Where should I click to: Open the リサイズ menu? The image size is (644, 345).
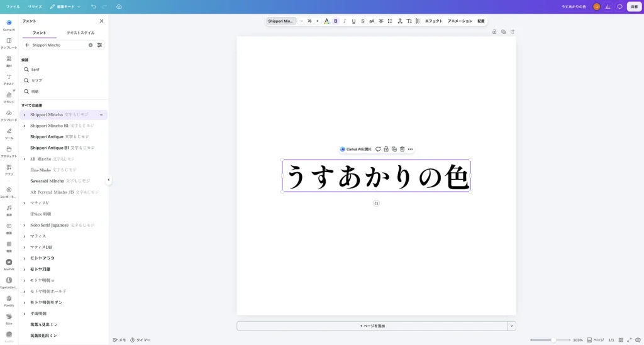(35, 6)
